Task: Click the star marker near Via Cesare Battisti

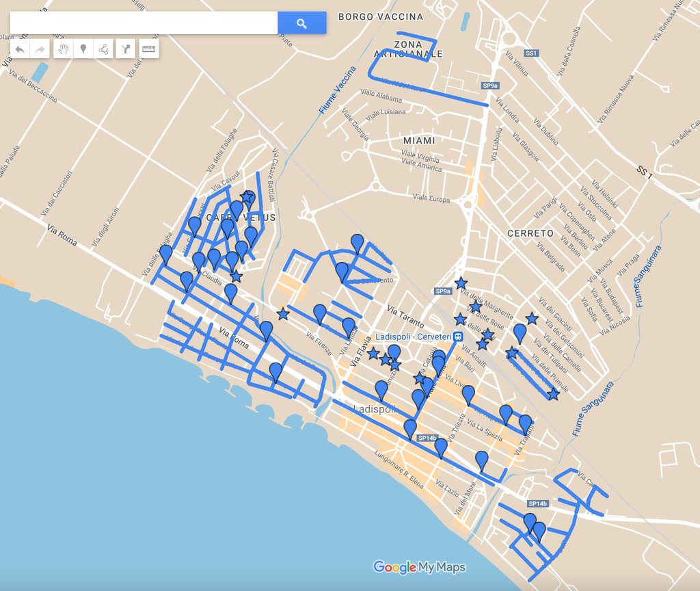Action: 246,196
